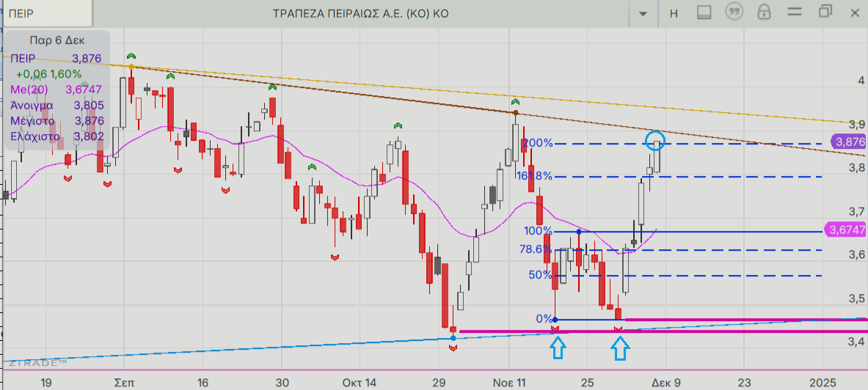This screenshot has height=390, width=868.
Task: Click the Me(20) 3,6747 indicator row
Action: [56, 89]
